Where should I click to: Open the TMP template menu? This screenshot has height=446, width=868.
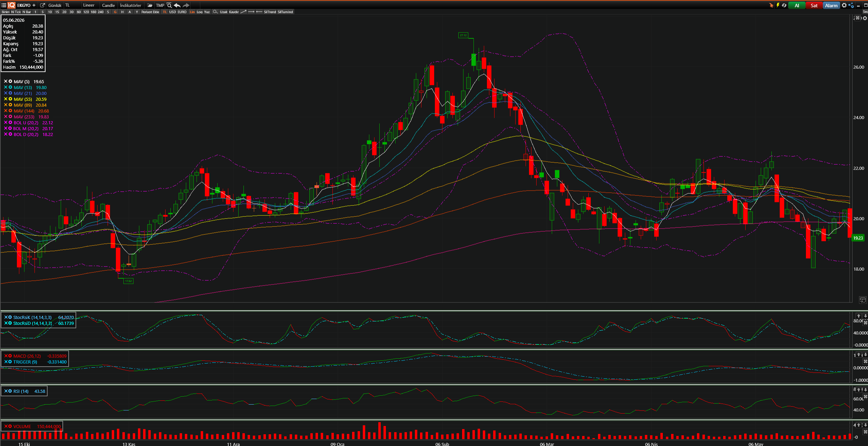coord(160,5)
